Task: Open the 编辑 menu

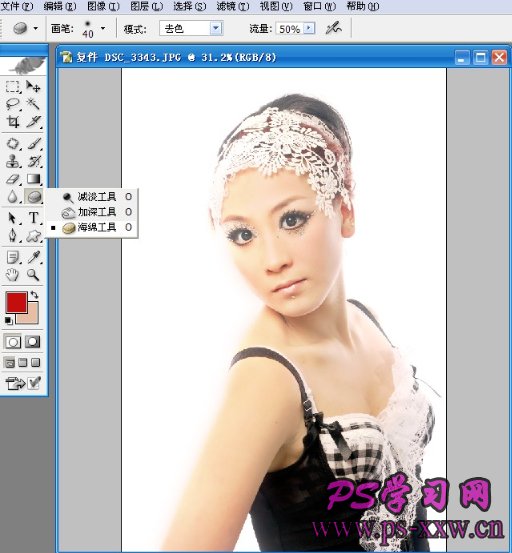Action: 60,6
